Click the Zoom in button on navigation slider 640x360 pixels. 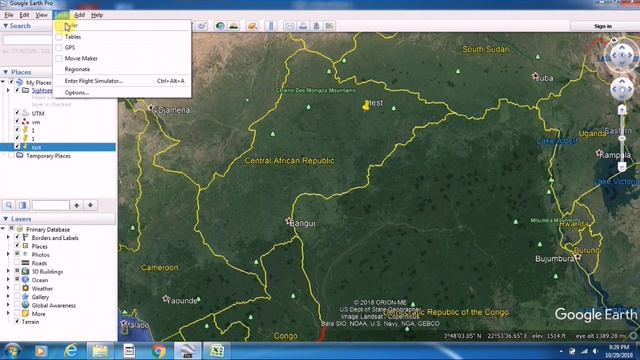click(x=622, y=109)
